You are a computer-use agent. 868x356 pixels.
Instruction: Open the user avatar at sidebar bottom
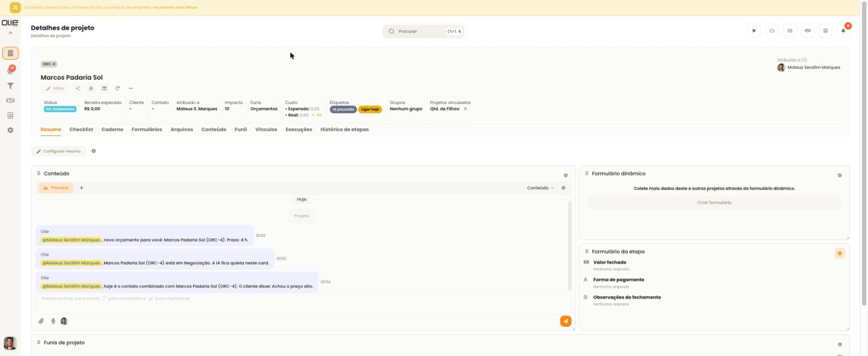click(10, 343)
